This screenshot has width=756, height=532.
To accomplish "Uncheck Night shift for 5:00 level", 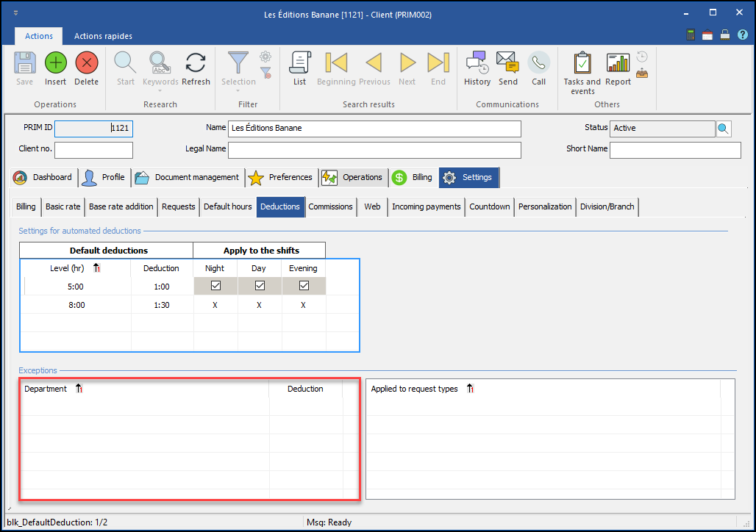I will coord(215,286).
